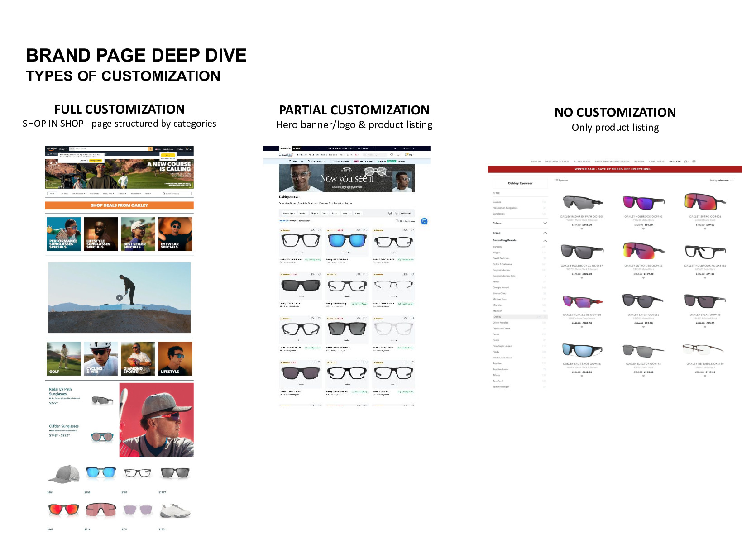Screen dimensions: 756x534
Task: Favorite Oakley Ejector OO4142 with its heart
Action: (x=643, y=376)
